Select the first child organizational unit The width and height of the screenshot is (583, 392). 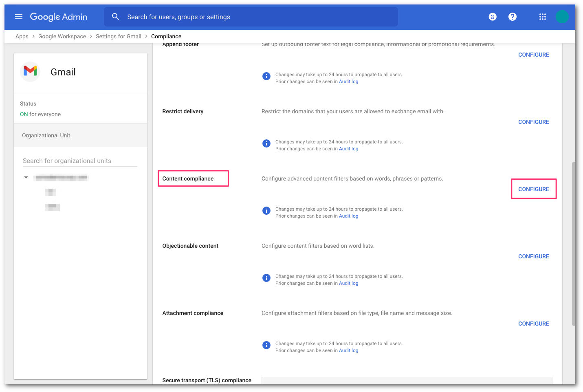click(51, 192)
